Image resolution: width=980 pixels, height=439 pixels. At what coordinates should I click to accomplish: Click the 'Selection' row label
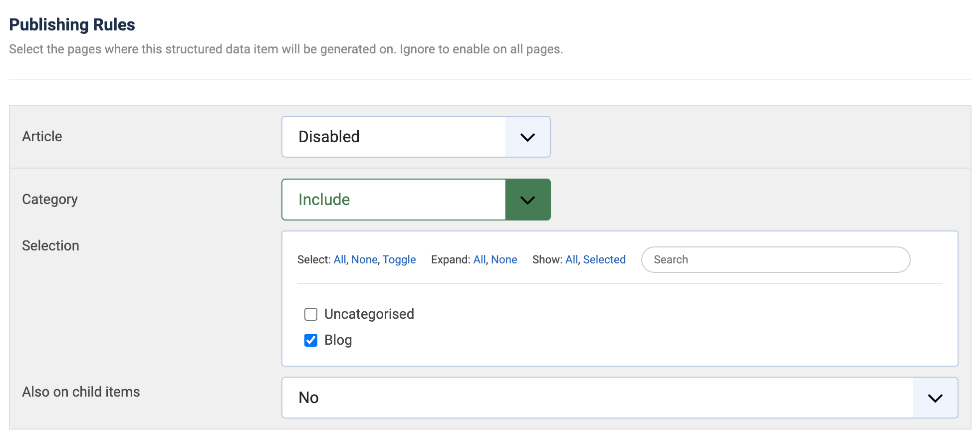[x=50, y=245]
